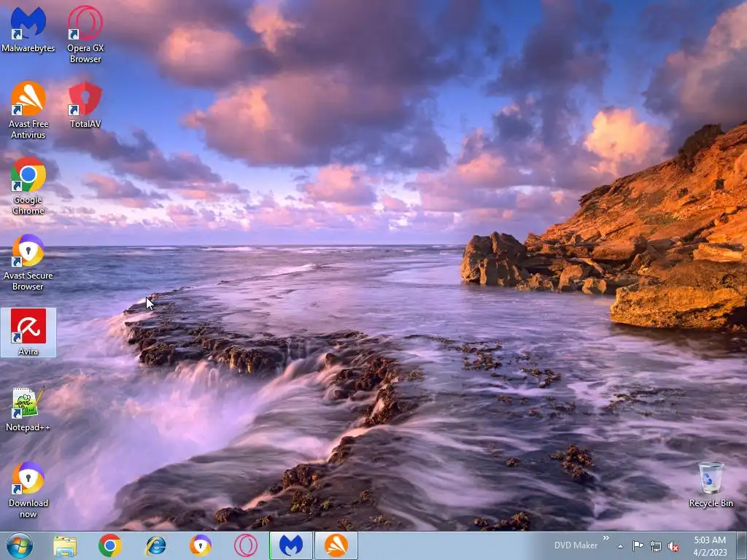
Task: Click the muted volume tray icon
Action: (x=673, y=547)
